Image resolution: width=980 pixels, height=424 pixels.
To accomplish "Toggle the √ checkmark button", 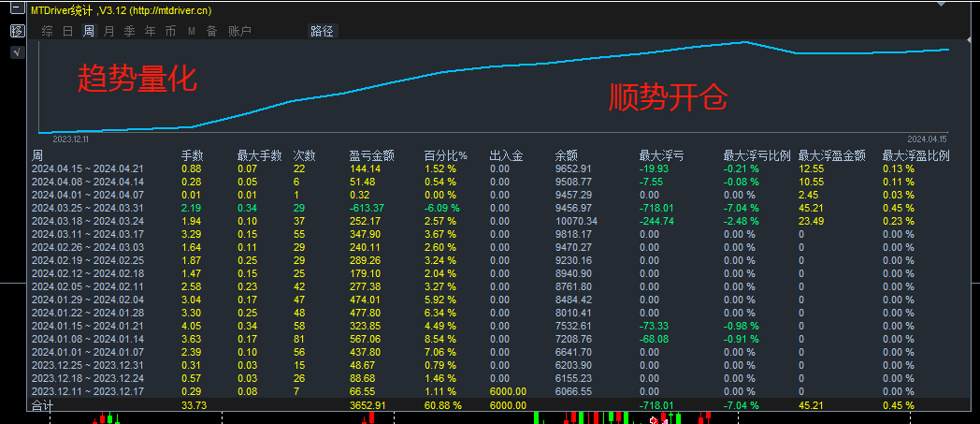I will 17,52.
